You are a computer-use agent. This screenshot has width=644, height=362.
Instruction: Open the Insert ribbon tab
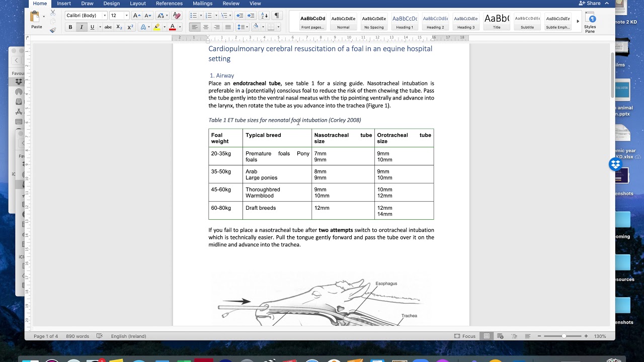(x=64, y=4)
